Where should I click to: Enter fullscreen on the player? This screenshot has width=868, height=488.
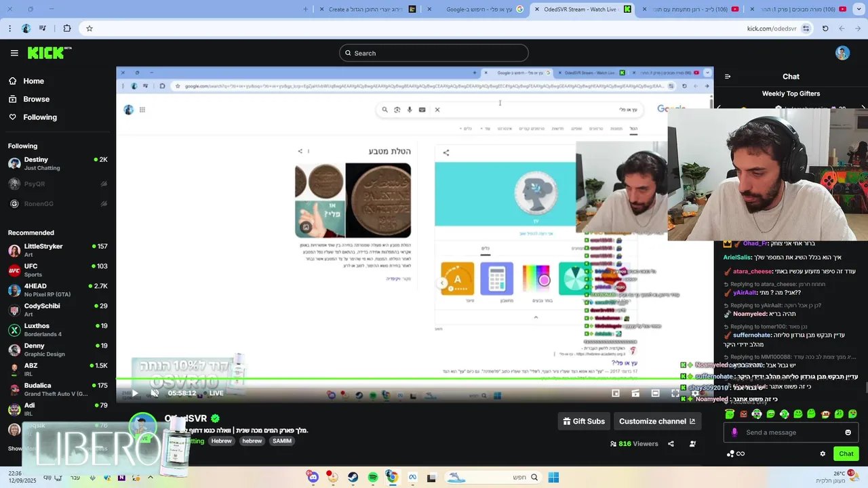[x=675, y=393]
